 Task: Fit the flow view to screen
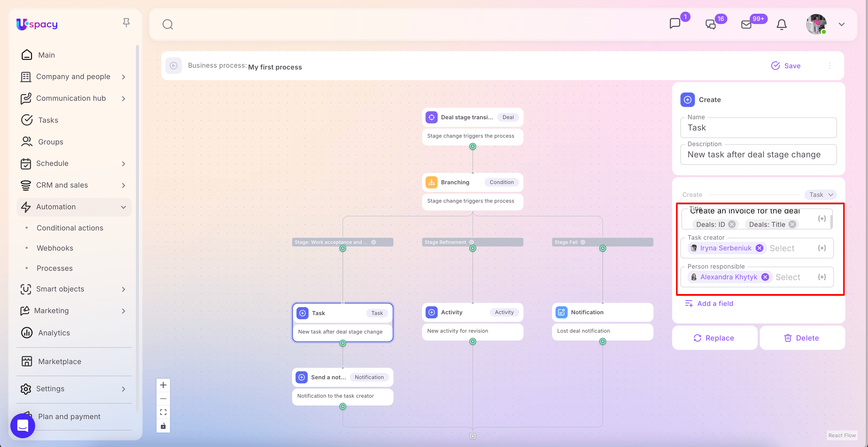coord(163,412)
